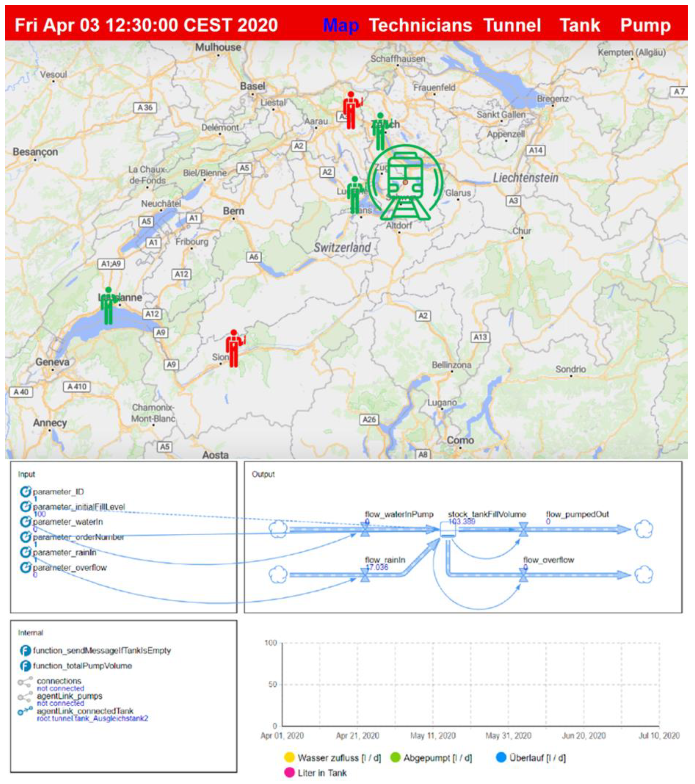Go to the Pump view
Viewport: 695px width, 784px height.
click(x=645, y=25)
